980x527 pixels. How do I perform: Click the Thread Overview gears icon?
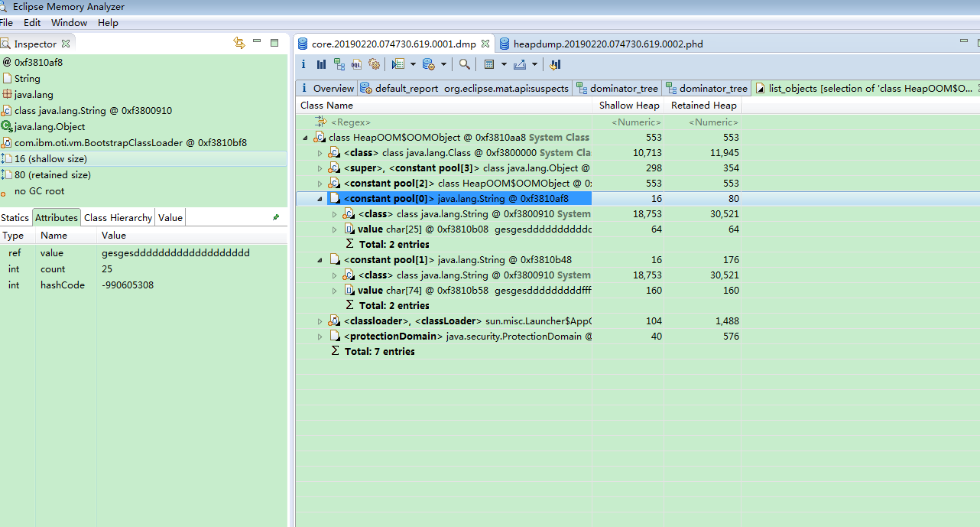(374, 65)
